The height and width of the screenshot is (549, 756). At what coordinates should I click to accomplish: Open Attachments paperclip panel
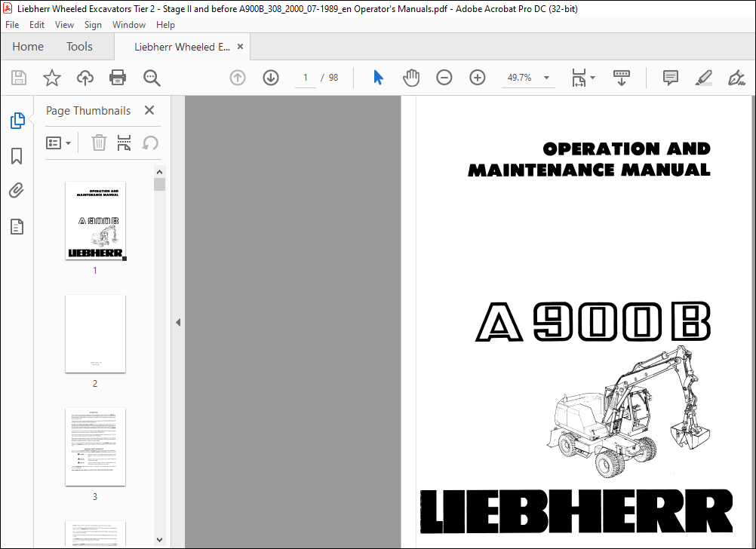(17, 191)
